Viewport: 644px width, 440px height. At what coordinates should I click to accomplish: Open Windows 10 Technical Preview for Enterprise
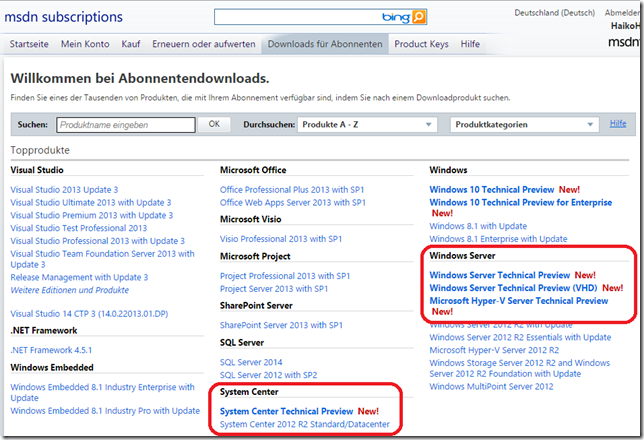pyautogui.click(x=521, y=203)
